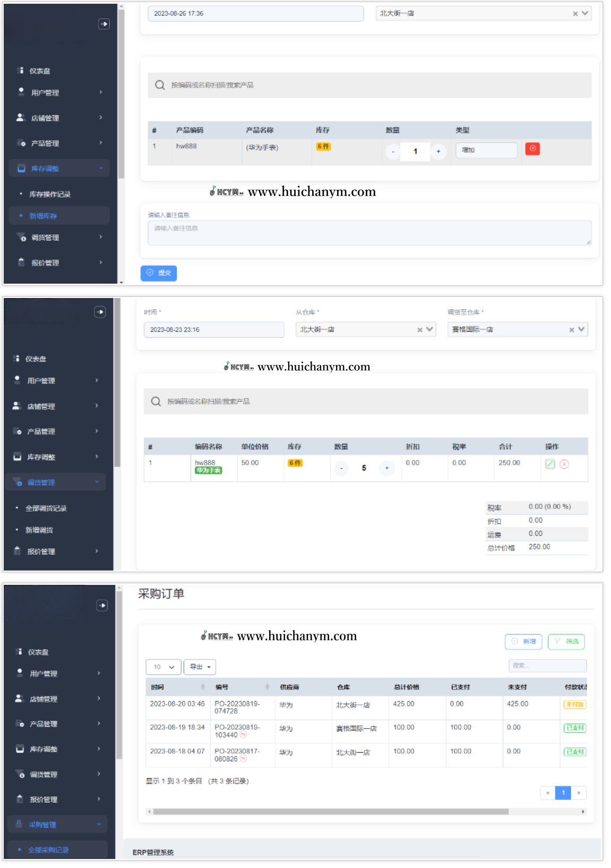Viewport: 611px width, 868px height.
Task: Focus product search field in 调货 screen
Action: [366, 402]
